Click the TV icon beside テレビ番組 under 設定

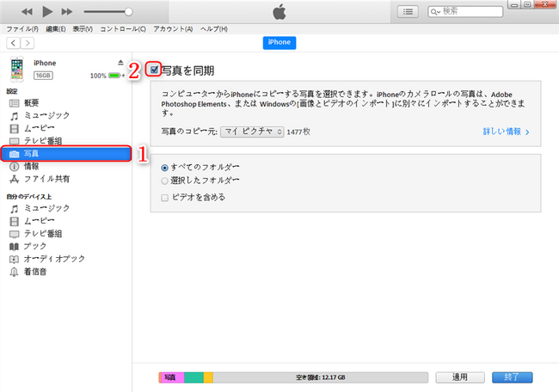coord(14,142)
